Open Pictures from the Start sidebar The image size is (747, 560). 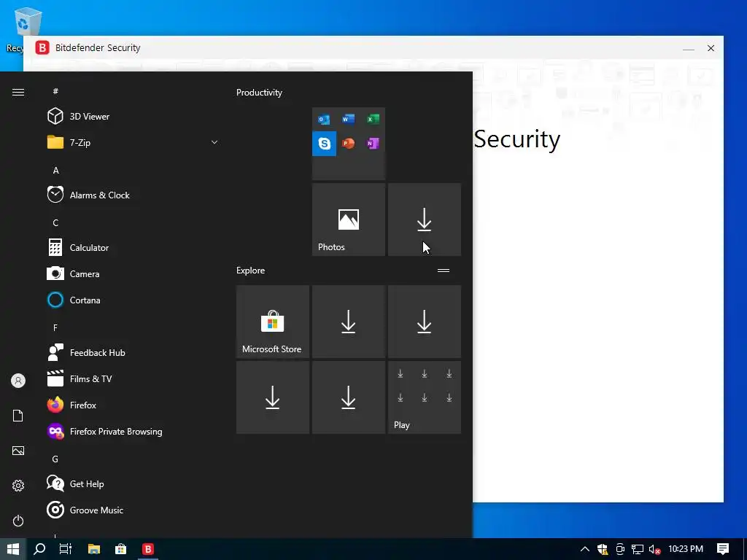[x=18, y=451]
